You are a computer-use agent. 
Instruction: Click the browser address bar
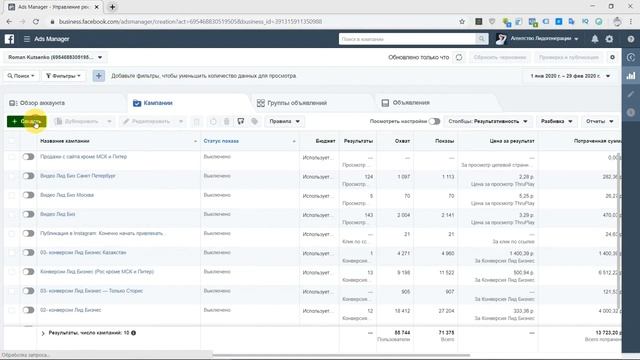click(253, 22)
